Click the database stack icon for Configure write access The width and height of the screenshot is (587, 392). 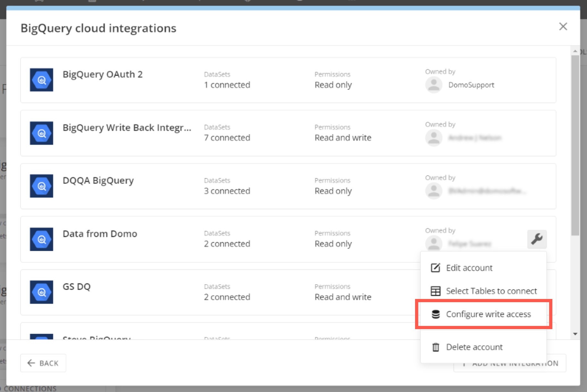click(x=436, y=314)
